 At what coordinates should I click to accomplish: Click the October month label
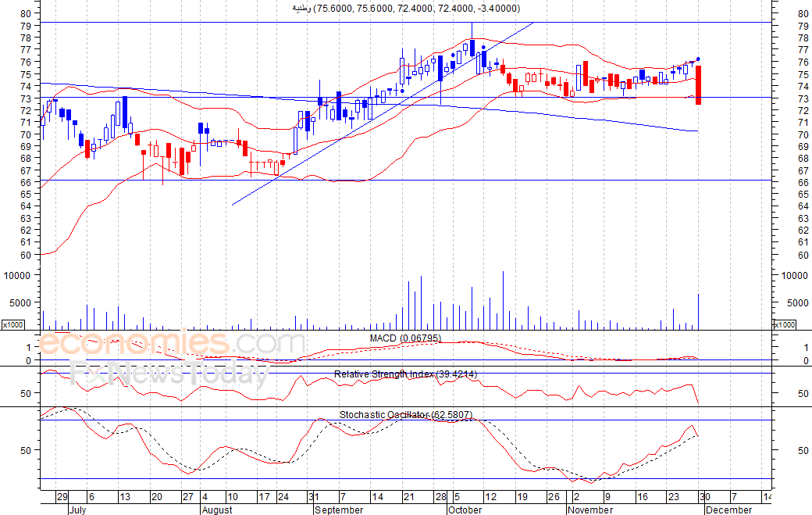point(465,510)
